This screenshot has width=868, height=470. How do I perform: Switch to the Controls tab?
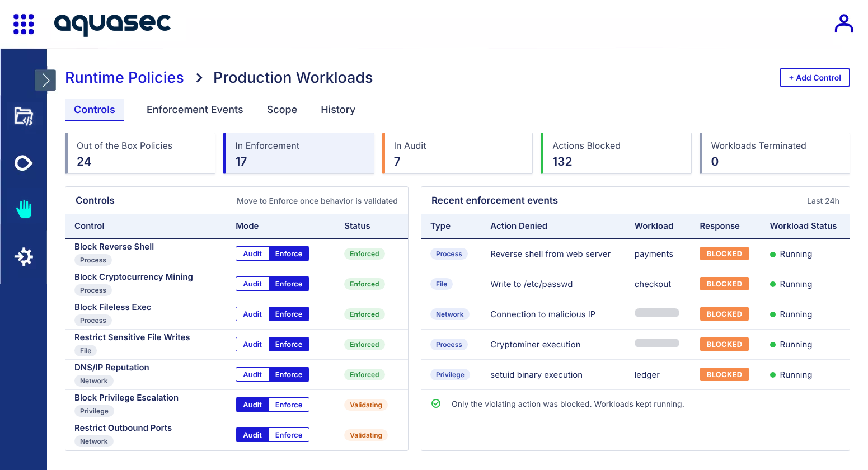tap(95, 110)
